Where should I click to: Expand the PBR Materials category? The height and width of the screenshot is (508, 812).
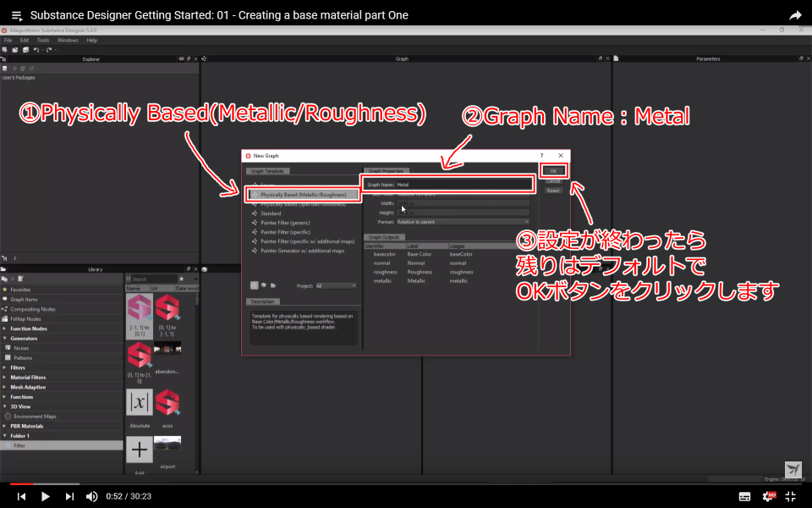(x=5, y=426)
